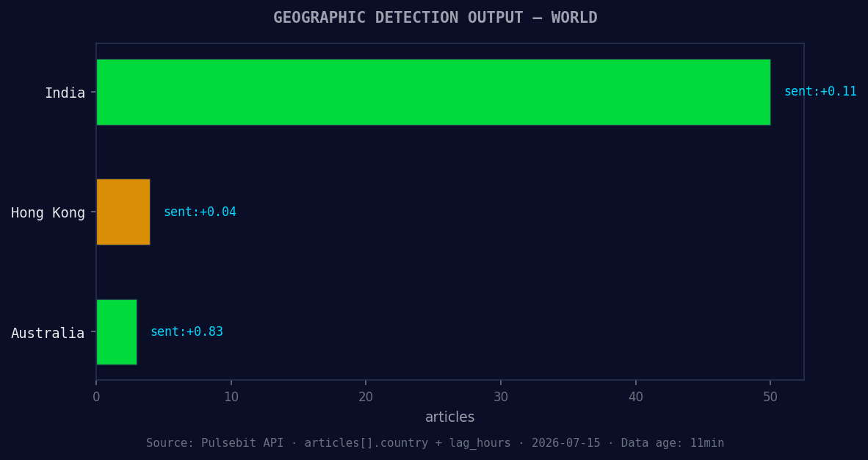Click the 'sent:+0.83' annotation
Viewport: 868px width, 460px height.
pyautogui.click(x=187, y=331)
